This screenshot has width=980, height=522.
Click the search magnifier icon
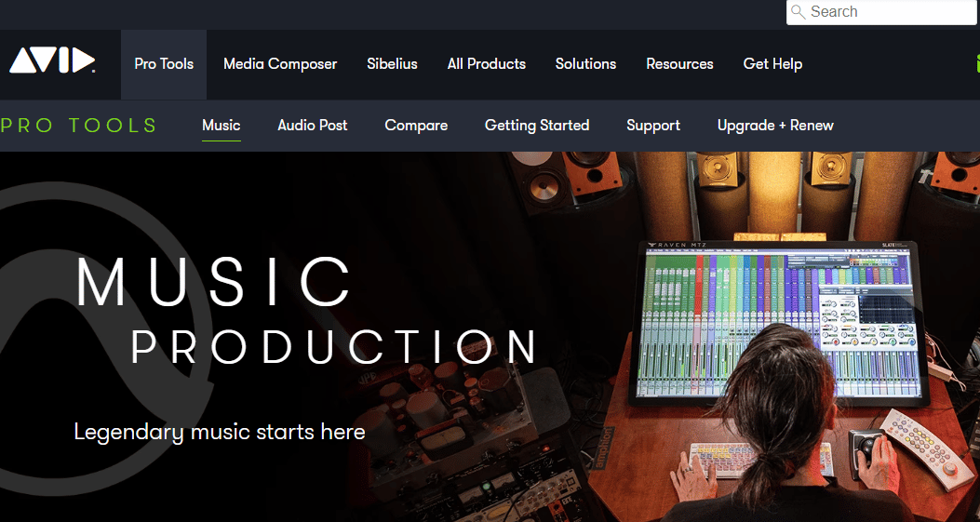798,12
